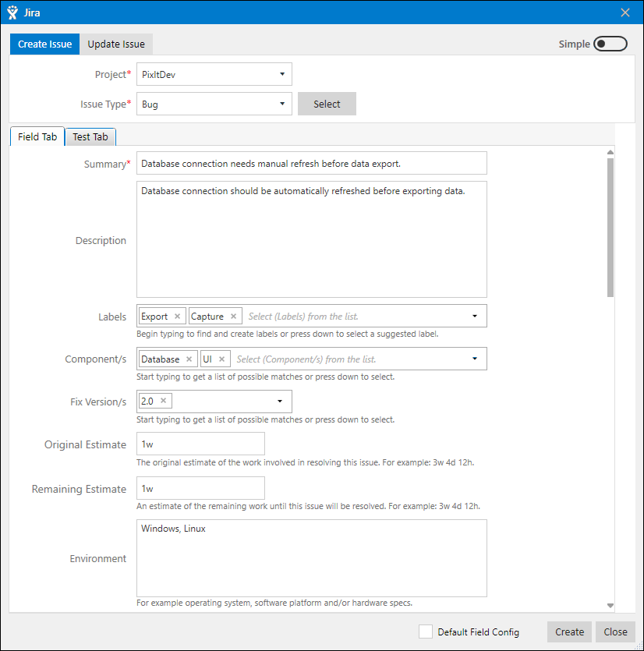Screen dimensions: 644x651
Task: Click the Select button
Action: click(x=327, y=104)
